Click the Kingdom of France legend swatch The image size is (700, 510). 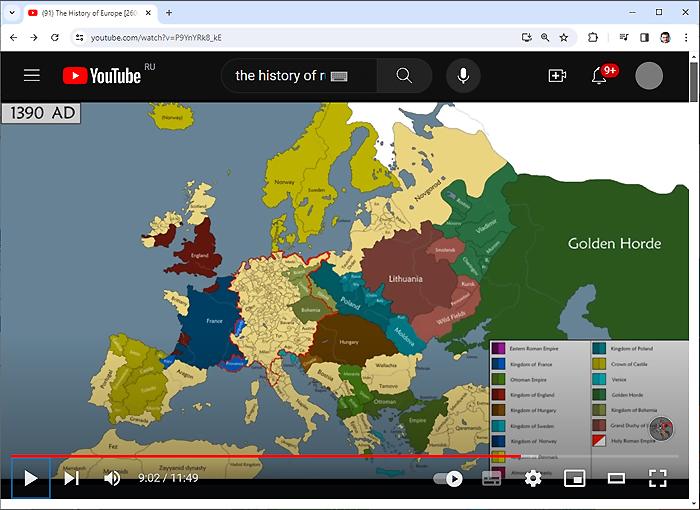tap(498, 364)
